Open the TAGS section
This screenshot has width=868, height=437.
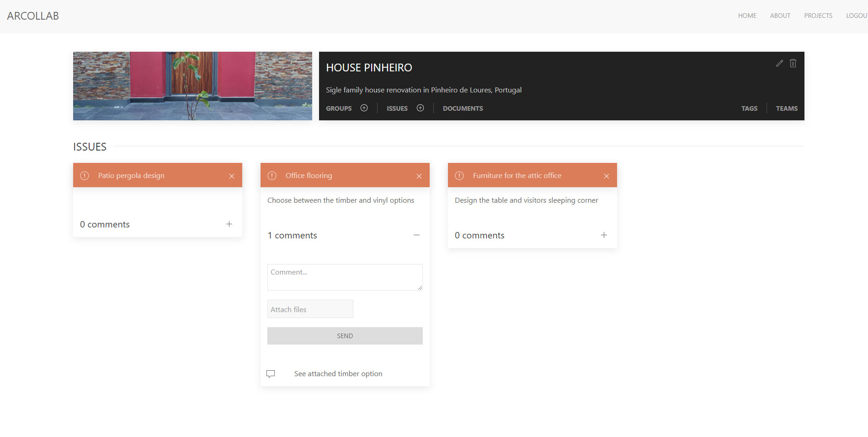[x=749, y=108]
